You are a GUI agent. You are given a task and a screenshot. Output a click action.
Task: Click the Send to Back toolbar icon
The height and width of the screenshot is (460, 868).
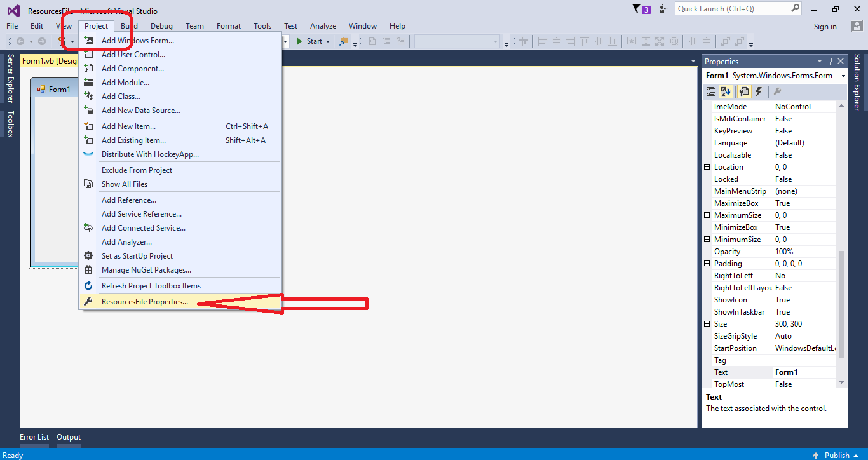740,41
